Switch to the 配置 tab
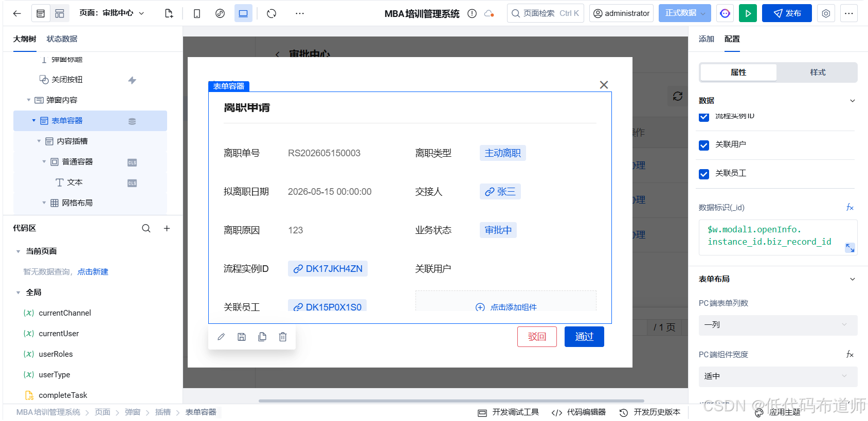Viewport: 868px width, 421px height. click(732, 39)
